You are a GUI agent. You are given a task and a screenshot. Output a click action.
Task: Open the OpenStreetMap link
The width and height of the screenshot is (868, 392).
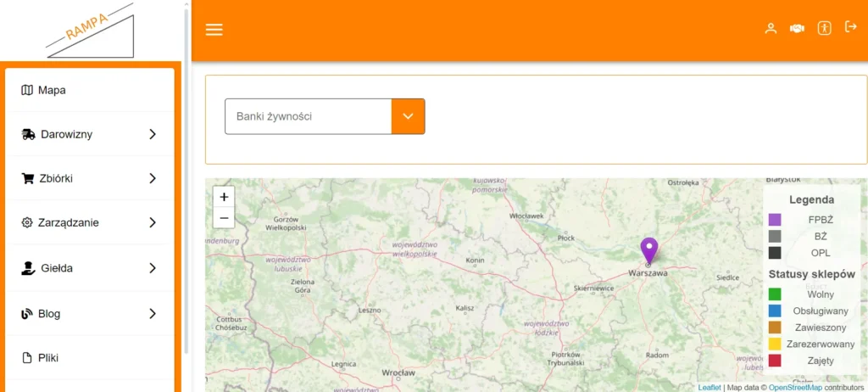(795, 387)
